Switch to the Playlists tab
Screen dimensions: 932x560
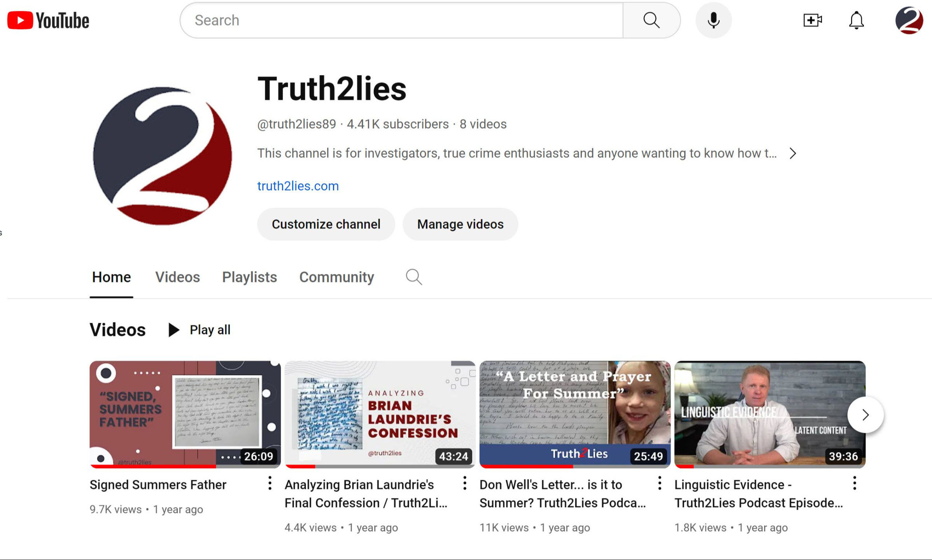[249, 277]
